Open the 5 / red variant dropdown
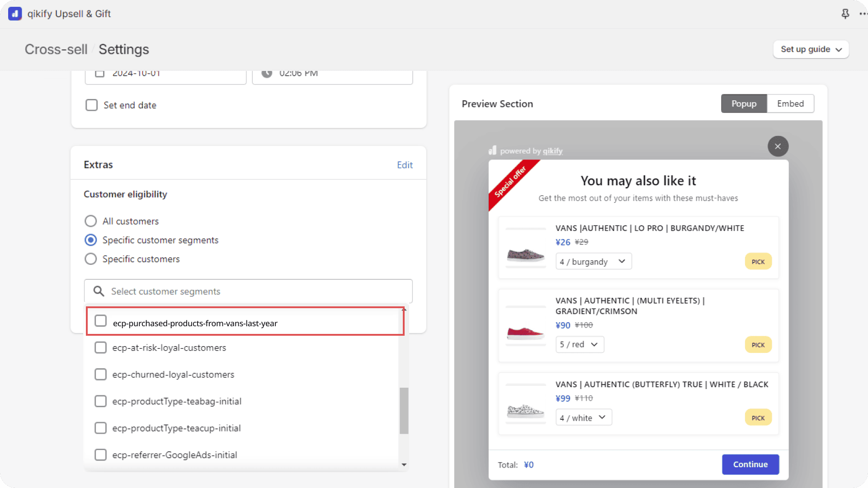868x488 pixels. tap(580, 344)
